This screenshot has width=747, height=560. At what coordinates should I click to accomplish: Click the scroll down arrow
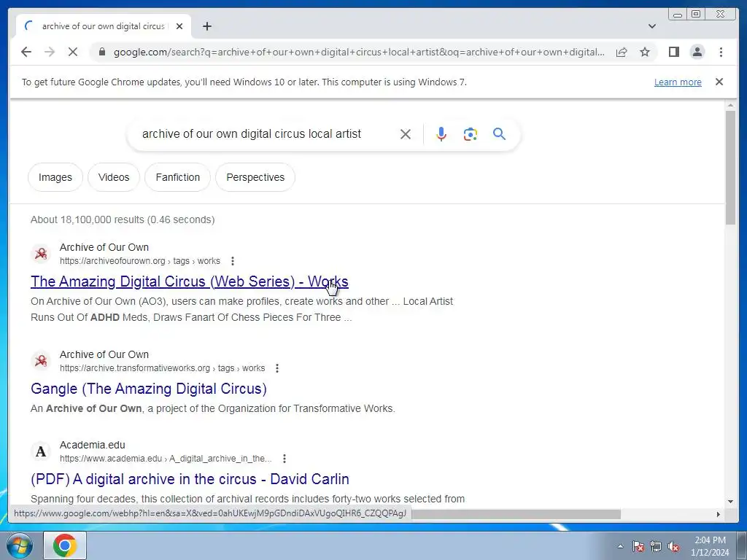coord(730,502)
